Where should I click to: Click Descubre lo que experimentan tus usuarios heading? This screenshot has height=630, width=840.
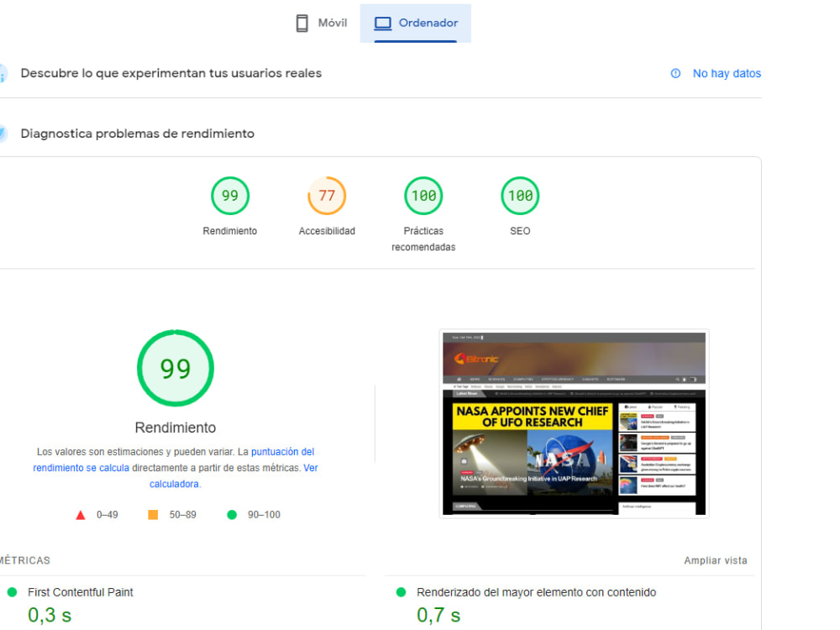(171, 73)
